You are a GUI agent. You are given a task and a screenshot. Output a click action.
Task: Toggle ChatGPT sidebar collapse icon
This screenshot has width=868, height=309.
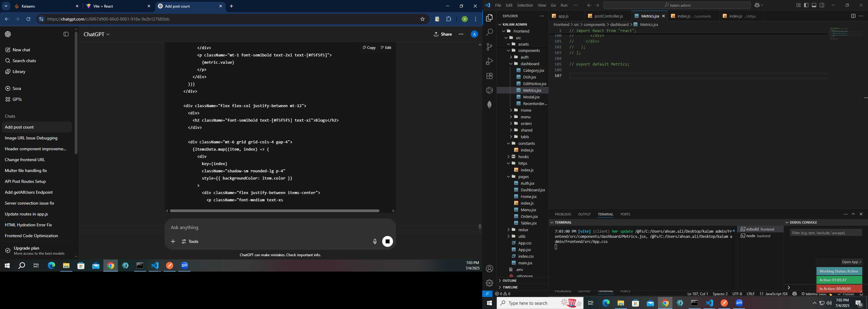[x=66, y=34]
